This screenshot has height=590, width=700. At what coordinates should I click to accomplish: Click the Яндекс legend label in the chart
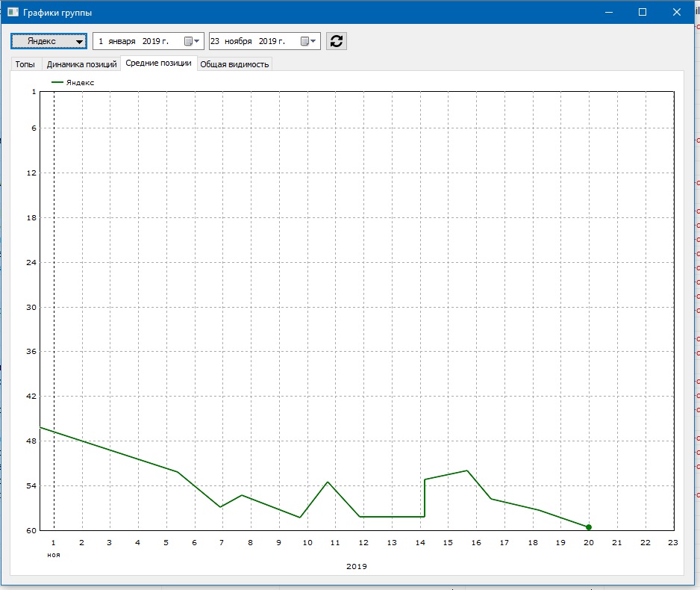click(x=80, y=83)
